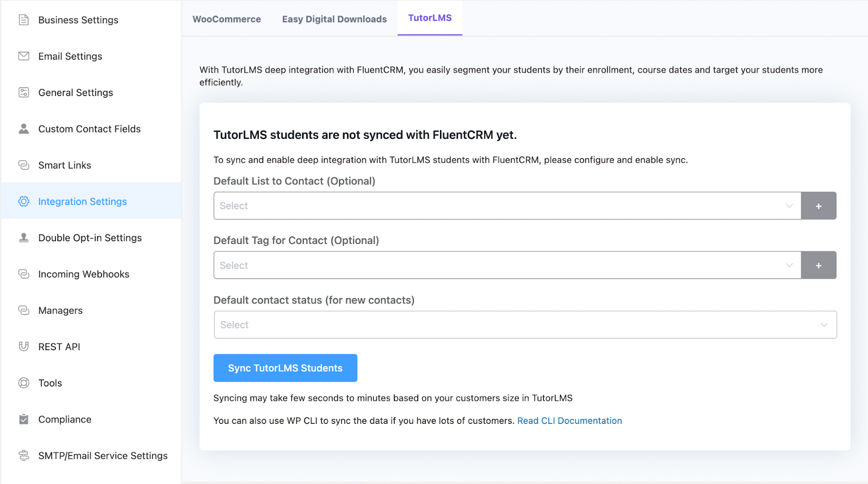Switch to the Easy Digital Downloads tab
This screenshot has width=868, height=484.
334,20
